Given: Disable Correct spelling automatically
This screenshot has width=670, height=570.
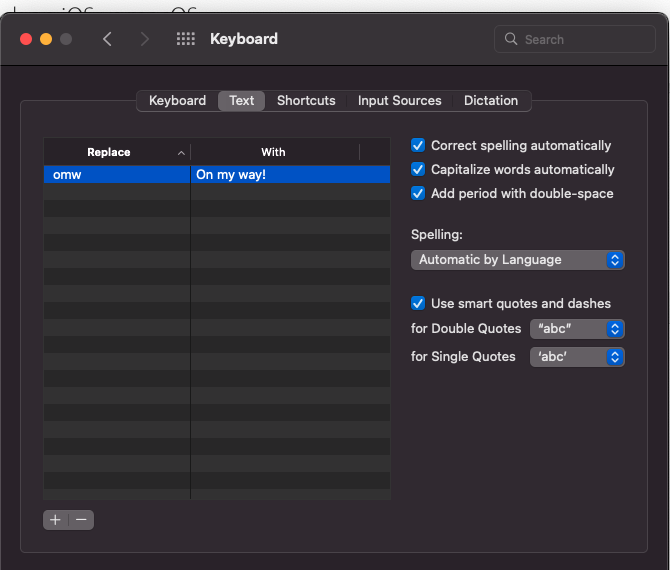Looking at the screenshot, I should (418, 146).
